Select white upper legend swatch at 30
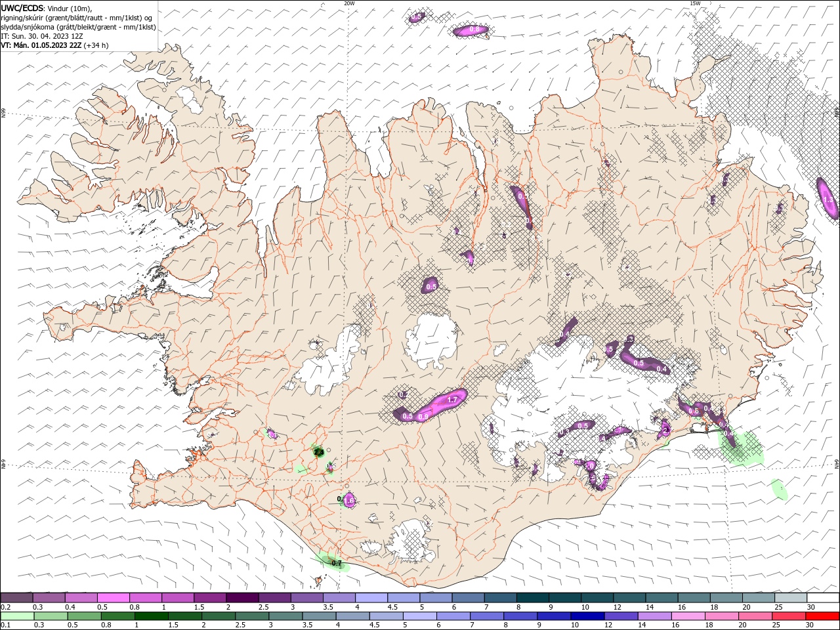Image resolution: width=840 pixels, height=630 pixels. pyautogui.click(x=823, y=597)
